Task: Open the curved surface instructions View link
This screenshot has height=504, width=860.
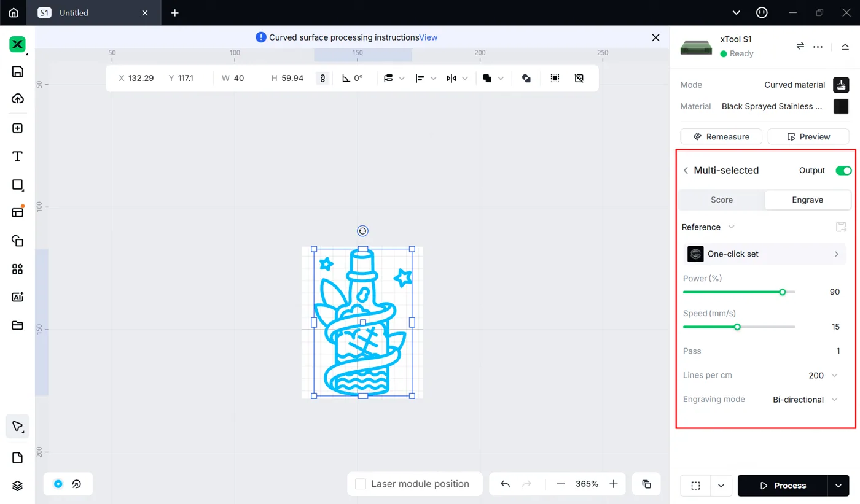Action: (428, 37)
